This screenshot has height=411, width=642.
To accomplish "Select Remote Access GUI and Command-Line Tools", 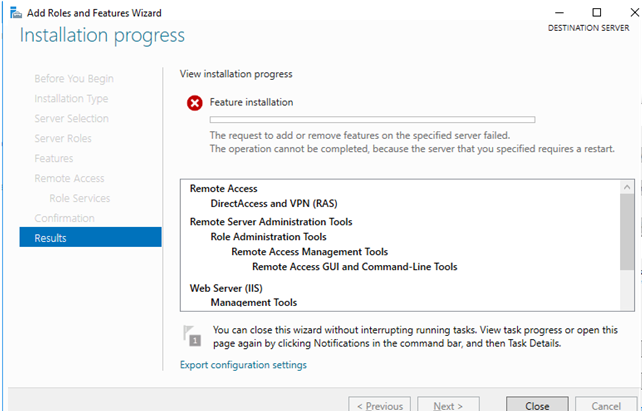I will [x=355, y=267].
